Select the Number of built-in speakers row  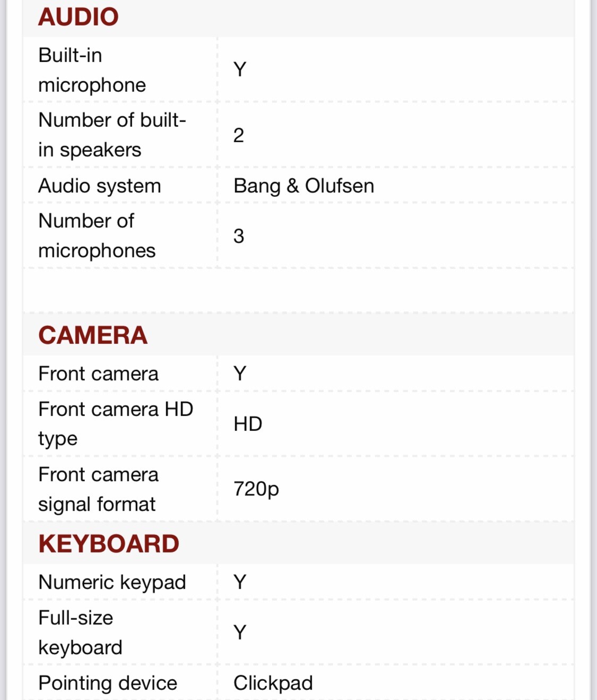(298, 135)
